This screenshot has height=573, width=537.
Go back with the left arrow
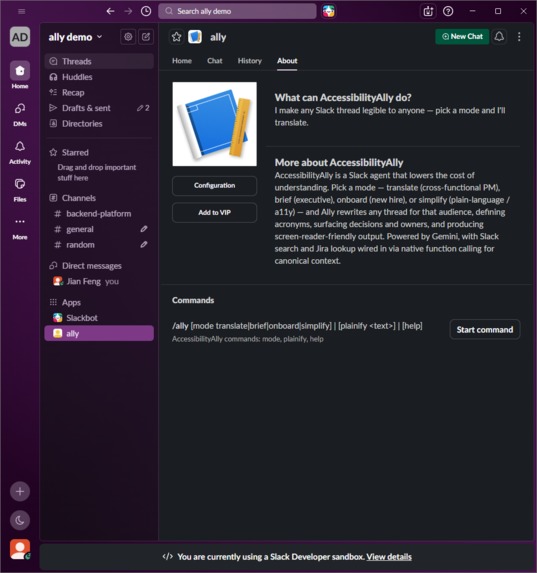[x=110, y=11]
